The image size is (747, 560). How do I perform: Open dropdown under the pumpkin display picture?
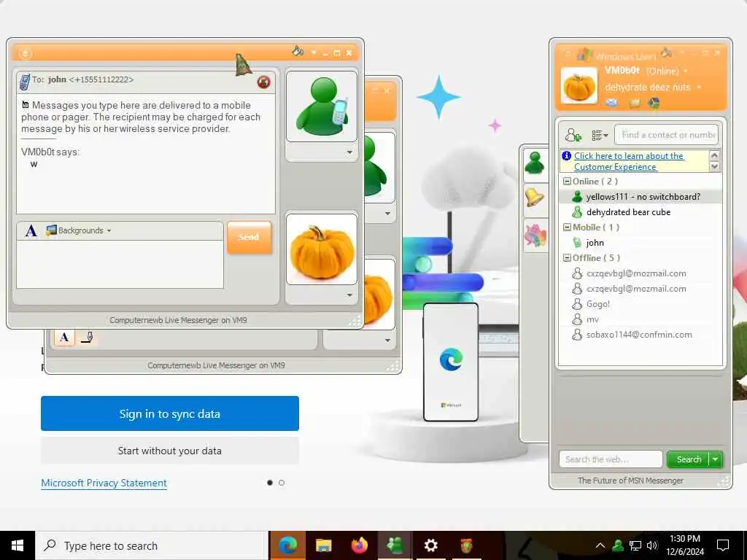tap(349, 295)
